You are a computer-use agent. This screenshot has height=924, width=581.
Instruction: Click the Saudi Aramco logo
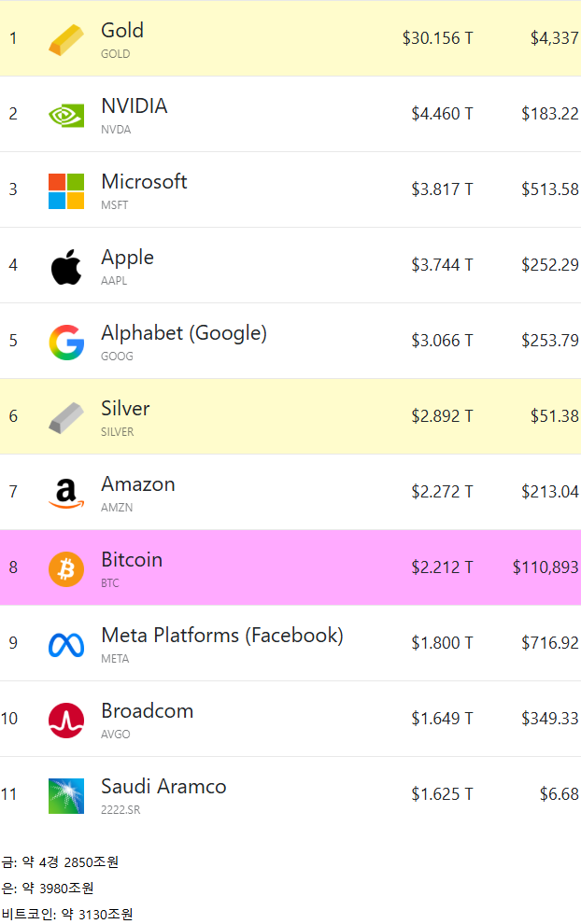tap(65, 795)
